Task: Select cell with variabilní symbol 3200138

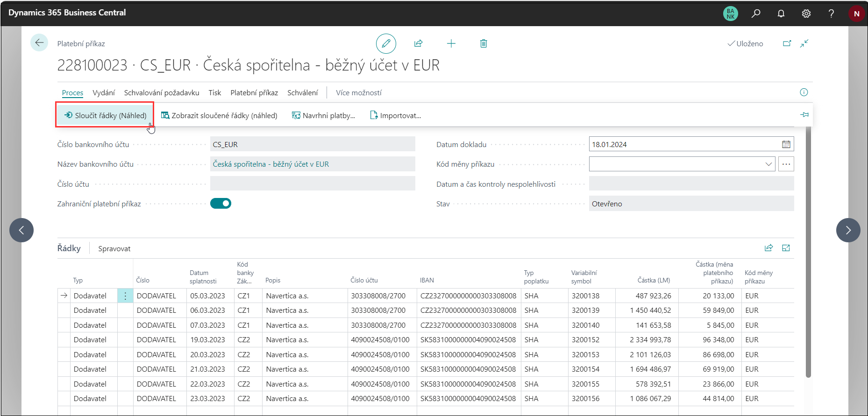Action: point(592,296)
